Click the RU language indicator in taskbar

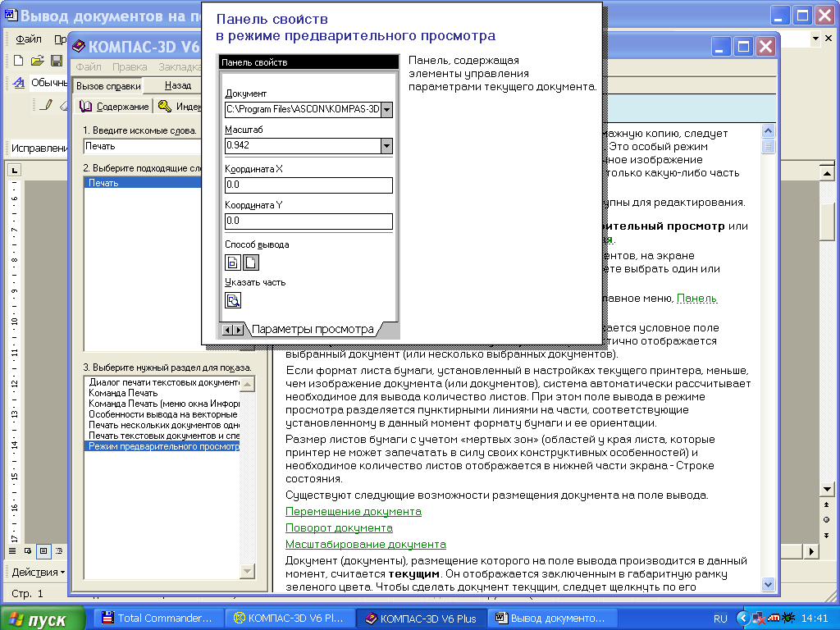click(720, 619)
